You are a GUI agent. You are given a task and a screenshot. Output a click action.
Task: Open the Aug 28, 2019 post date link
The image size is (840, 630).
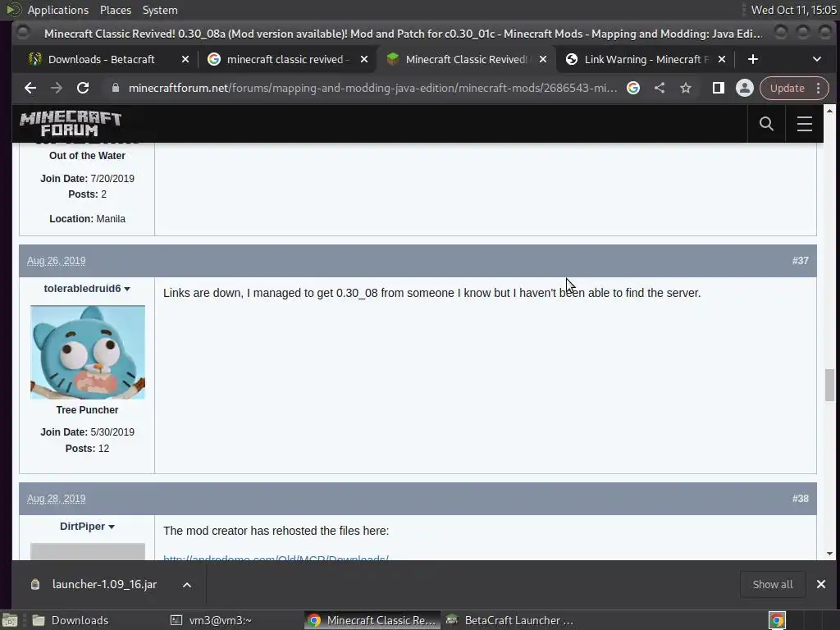click(57, 499)
